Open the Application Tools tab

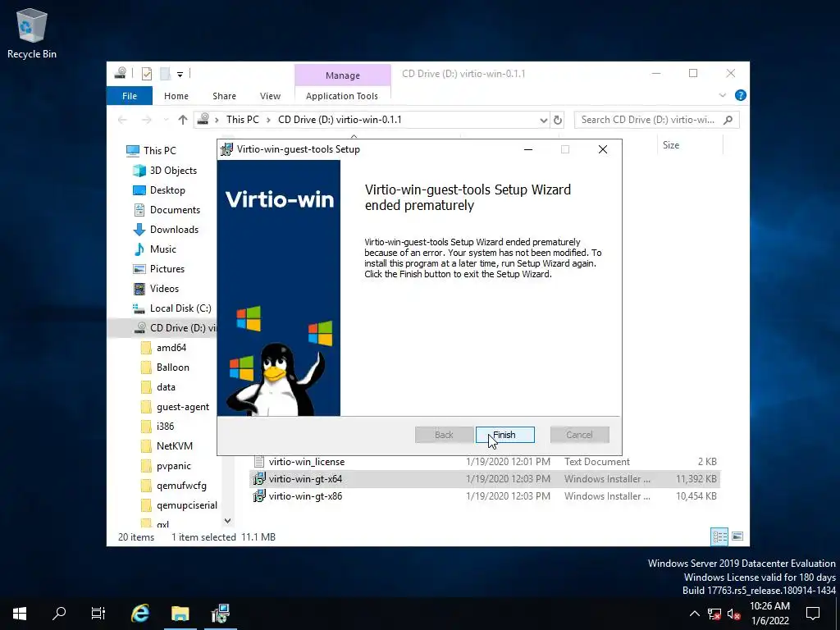click(342, 96)
